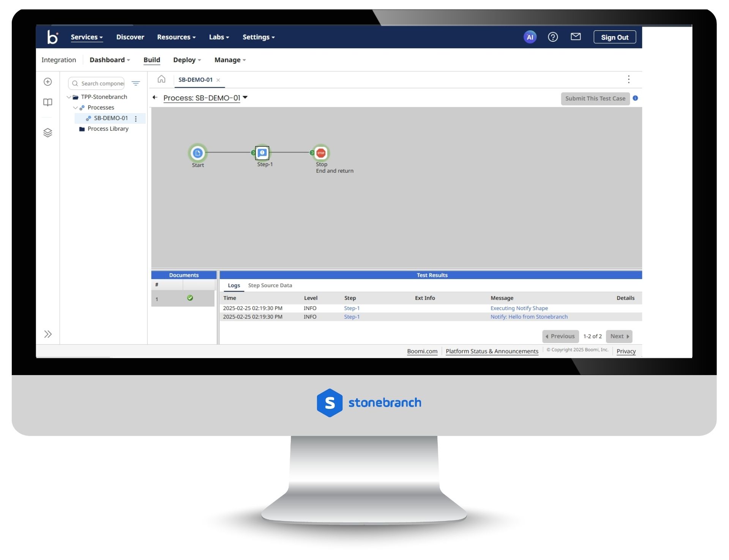Click the green success check for document 1

190,298
